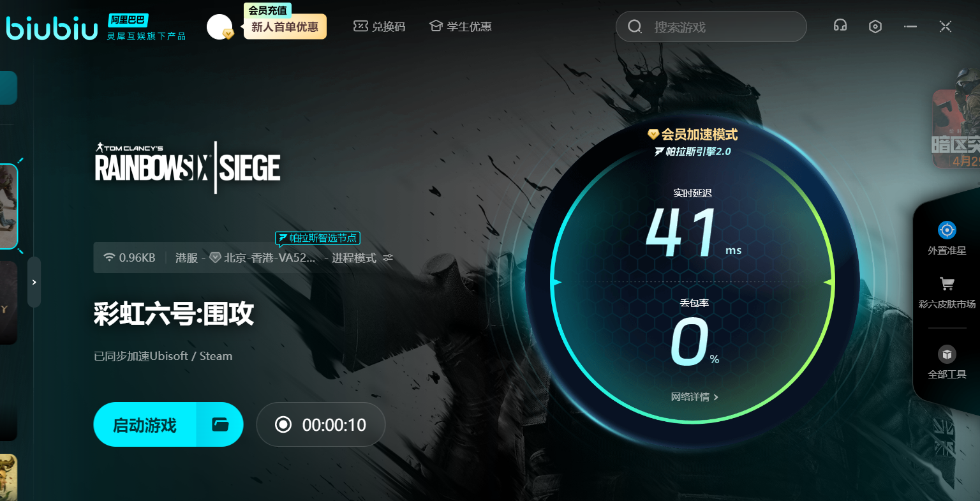Minimize the biubiu window
Viewport: 980px width, 501px height.
pyautogui.click(x=910, y=26)
